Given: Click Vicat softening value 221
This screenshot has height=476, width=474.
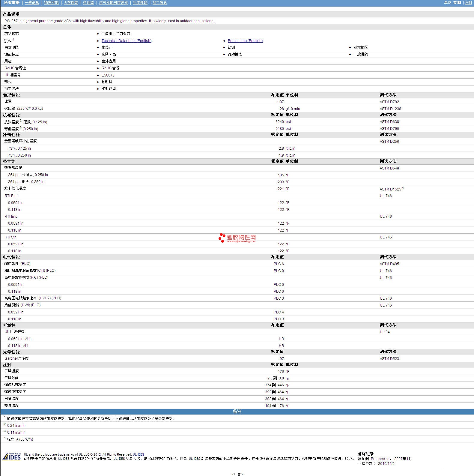Looking at the screenshot, I should [281, 189].
